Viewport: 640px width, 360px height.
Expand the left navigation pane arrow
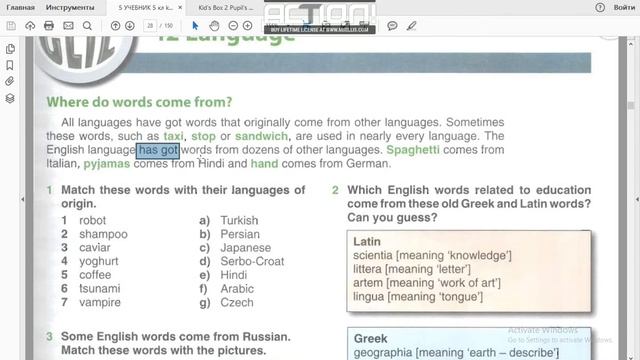coord(22,199)
